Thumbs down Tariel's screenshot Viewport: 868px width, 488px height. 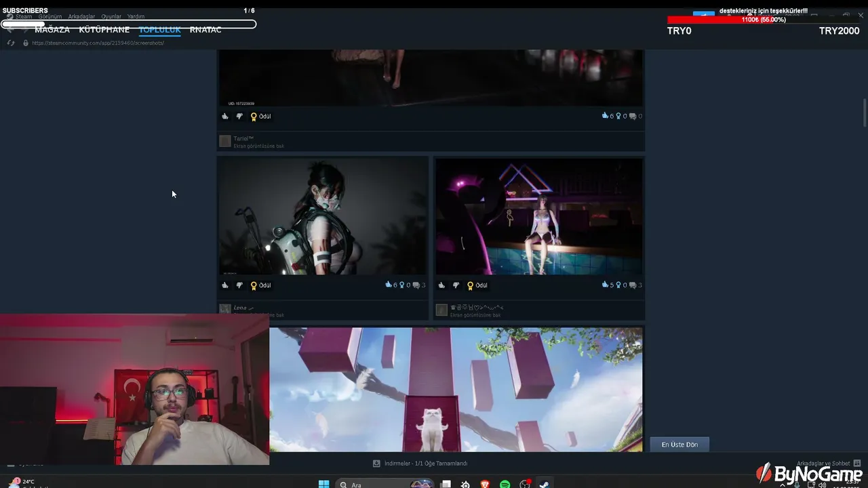coord(239,116)
